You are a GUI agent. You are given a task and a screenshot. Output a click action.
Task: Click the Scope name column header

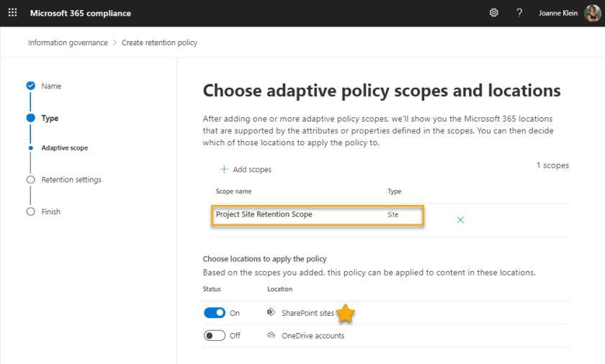(x=233, y=191)
